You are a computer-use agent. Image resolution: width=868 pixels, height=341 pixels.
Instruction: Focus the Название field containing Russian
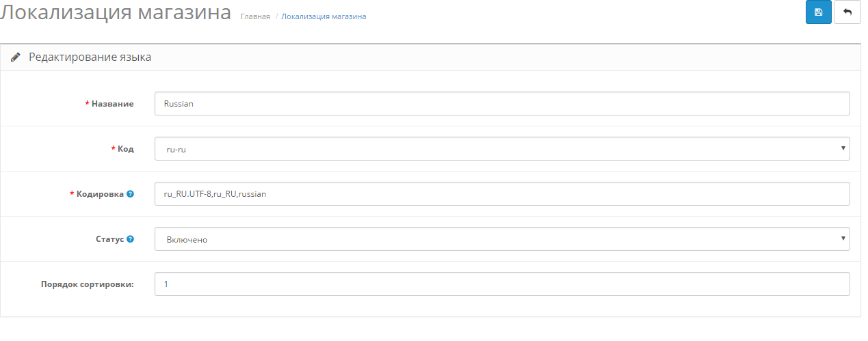click(502, 104)
